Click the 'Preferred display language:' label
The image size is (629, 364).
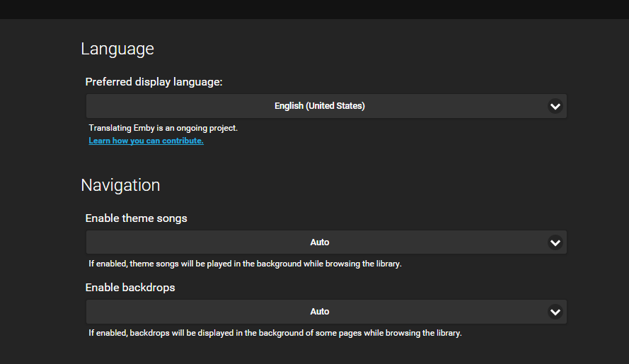[x=154, y=82]
